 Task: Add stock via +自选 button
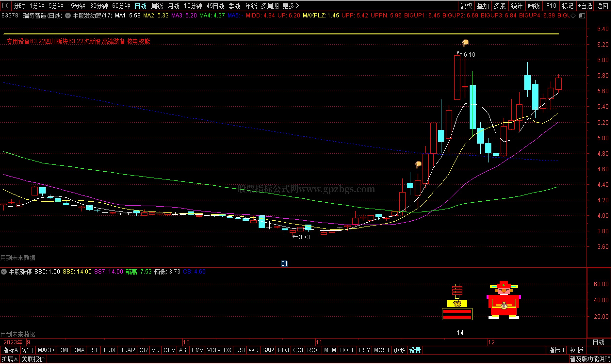coord(585,6)
